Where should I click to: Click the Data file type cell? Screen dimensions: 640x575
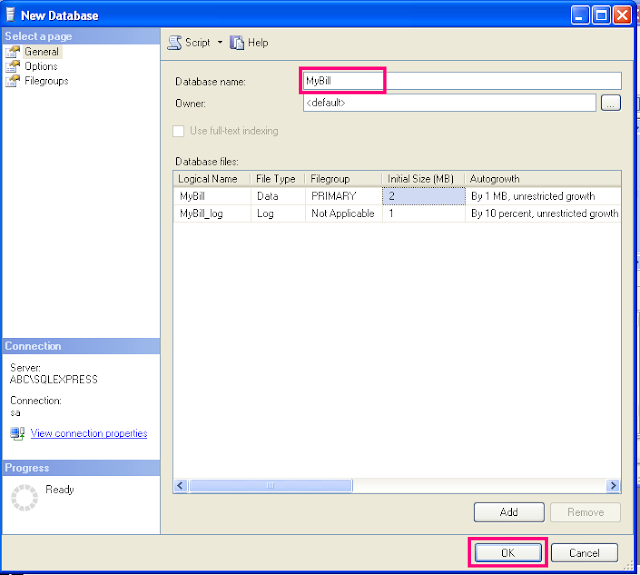click(x=278, y=196)
